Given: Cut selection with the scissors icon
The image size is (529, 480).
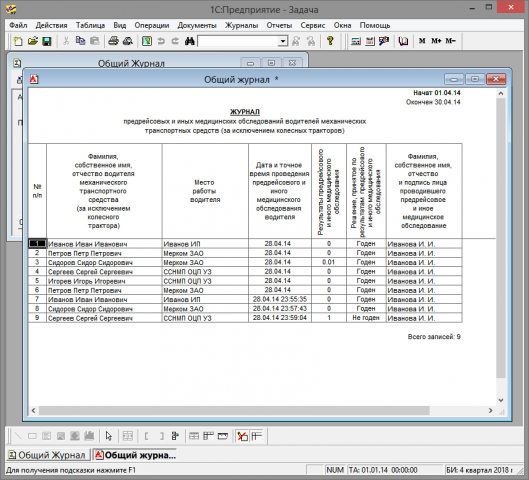Looking at the screenshot, I should tap(66, 41).
